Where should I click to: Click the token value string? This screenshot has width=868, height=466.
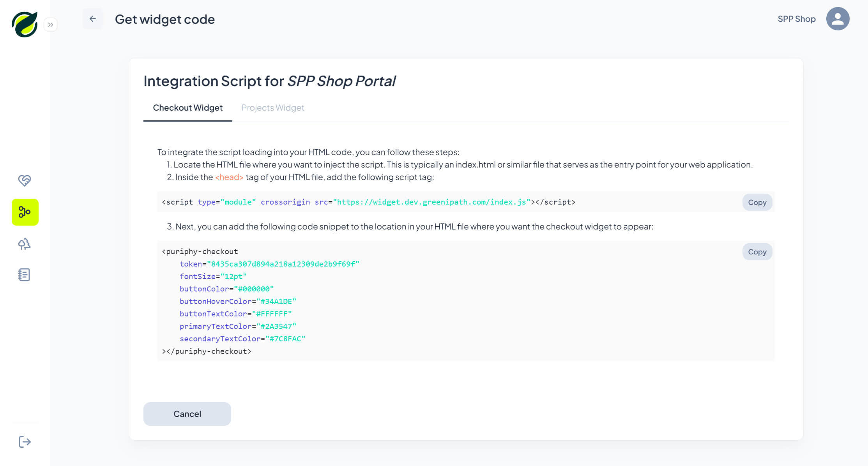(x=283, y=264)
